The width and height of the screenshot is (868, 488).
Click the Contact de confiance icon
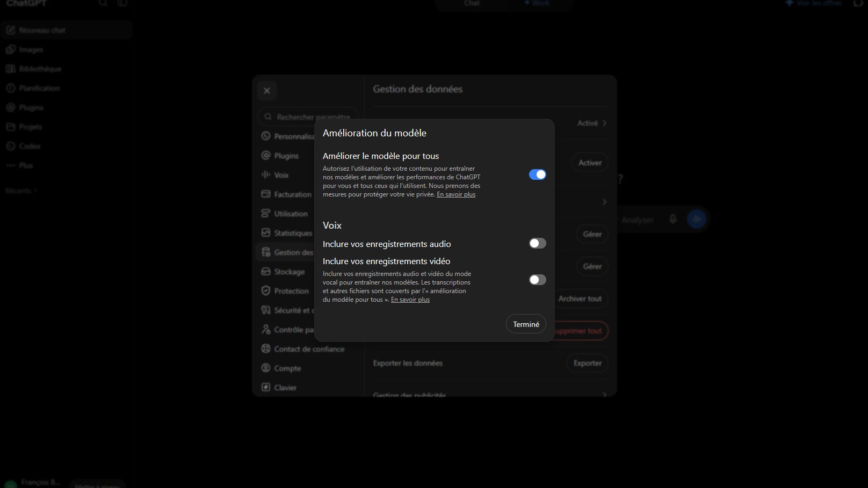[x=266, y=349]
